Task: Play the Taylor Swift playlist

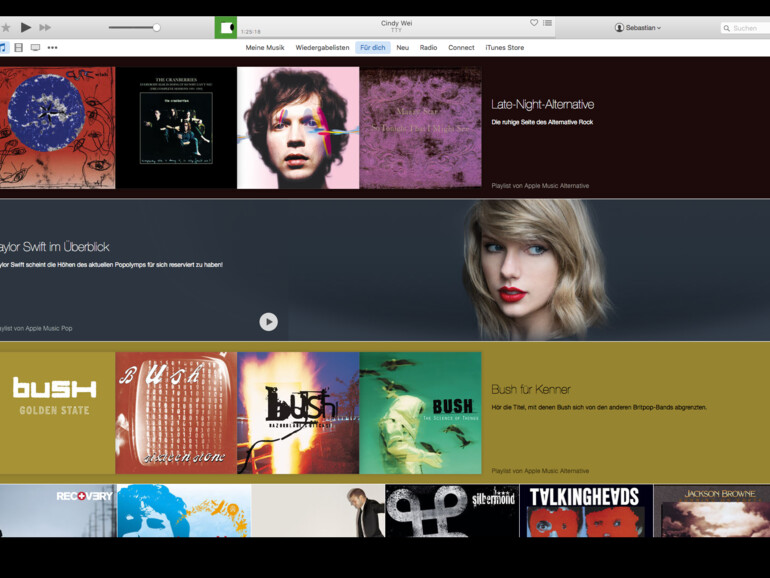Action: point(269,322)
